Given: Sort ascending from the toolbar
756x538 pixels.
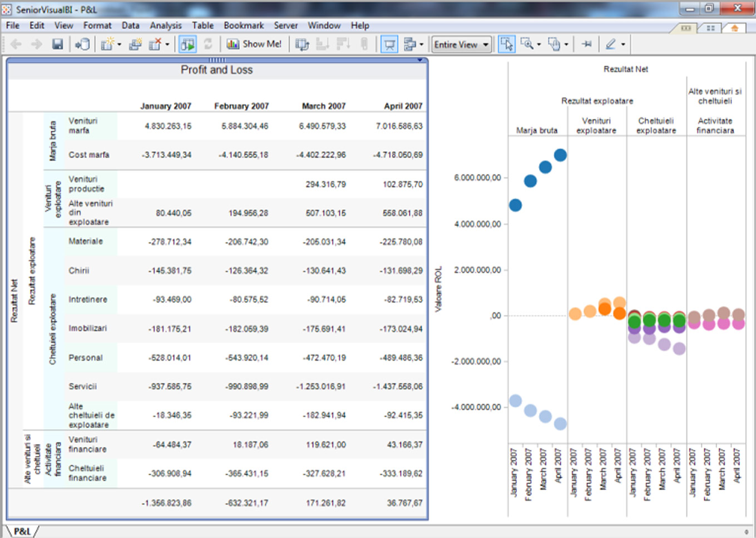Looking at the screenshot, I should tap(323, 44).
